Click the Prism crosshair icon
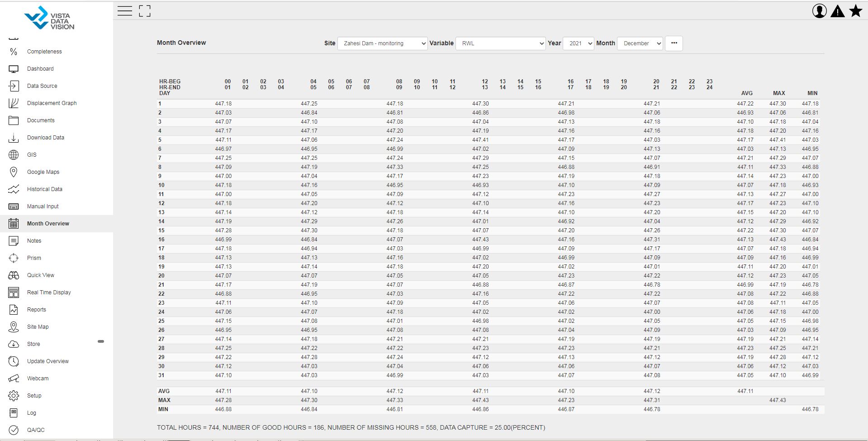Image resolution: width=868 pixels, height=441 pixels. (x=14, y=258)
